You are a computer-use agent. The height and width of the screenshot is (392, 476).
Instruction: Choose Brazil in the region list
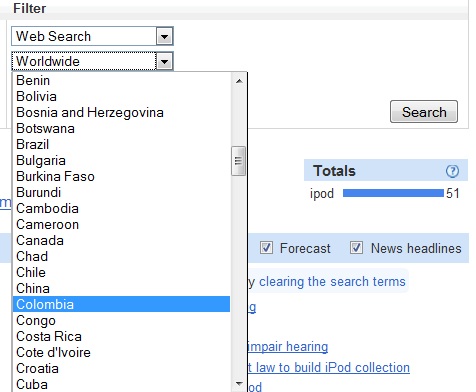click(x=121, y=144)
